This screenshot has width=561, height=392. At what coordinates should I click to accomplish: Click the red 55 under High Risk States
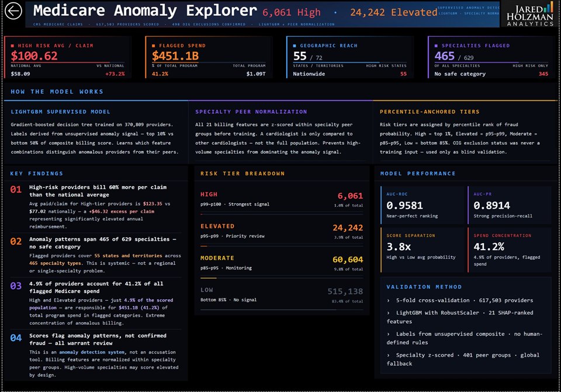coord(403,74)
